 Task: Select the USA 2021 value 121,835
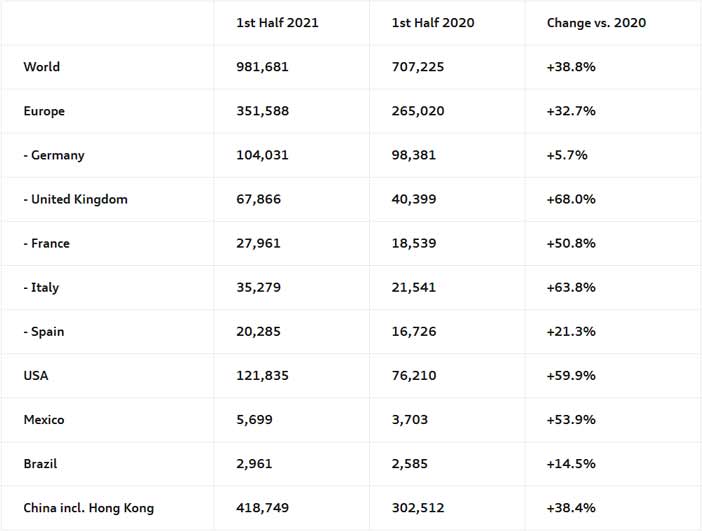pyautogui.click(x=262, y=376)
